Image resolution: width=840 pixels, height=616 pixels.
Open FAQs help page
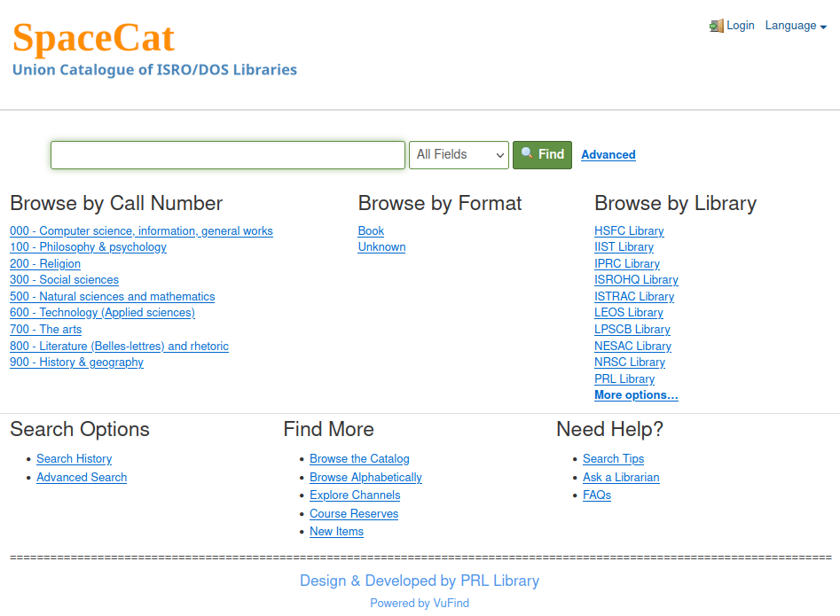tap(597, 495)
